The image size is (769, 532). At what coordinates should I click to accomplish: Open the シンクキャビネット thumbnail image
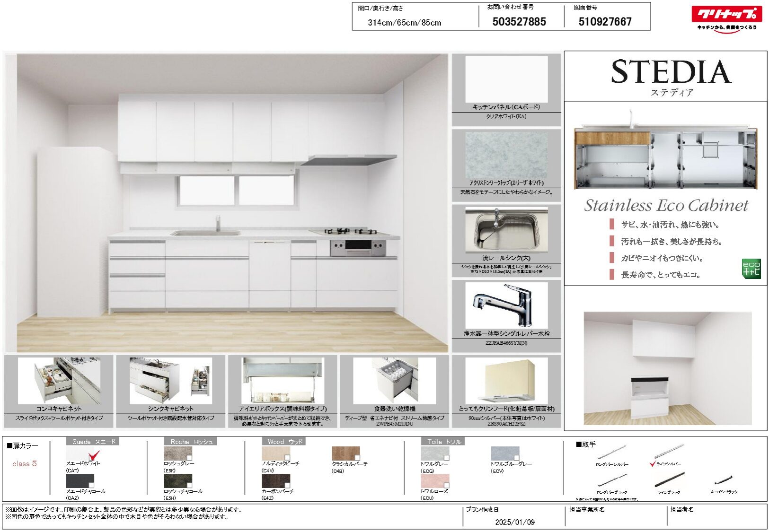pyautogui.click(x=170, y=381)
